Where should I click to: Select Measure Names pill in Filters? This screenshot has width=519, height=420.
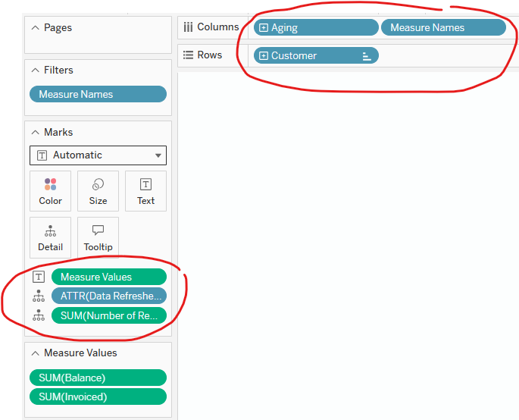coord(98,95)
